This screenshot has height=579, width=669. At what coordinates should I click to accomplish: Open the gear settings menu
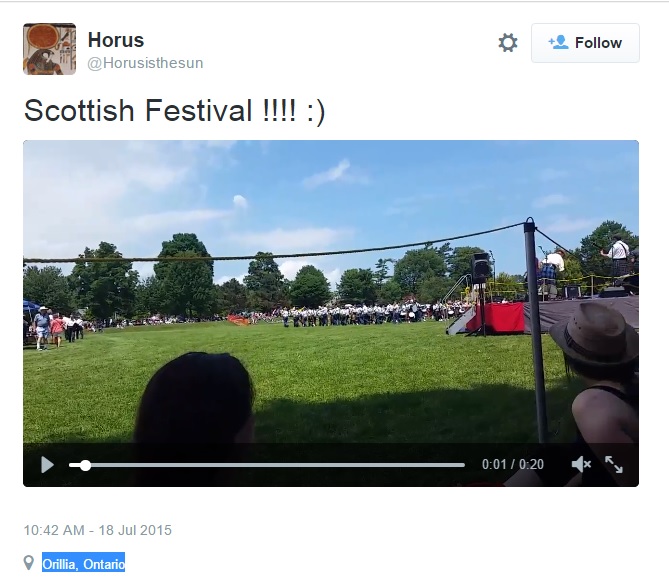click(508, 43)
